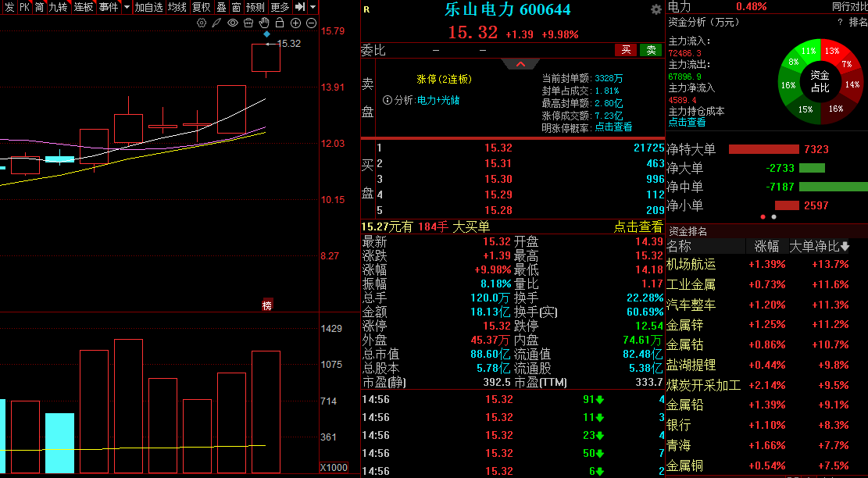Open 预测 forecast tool
Screen dimensions: 868x478
tap(255, 7)
